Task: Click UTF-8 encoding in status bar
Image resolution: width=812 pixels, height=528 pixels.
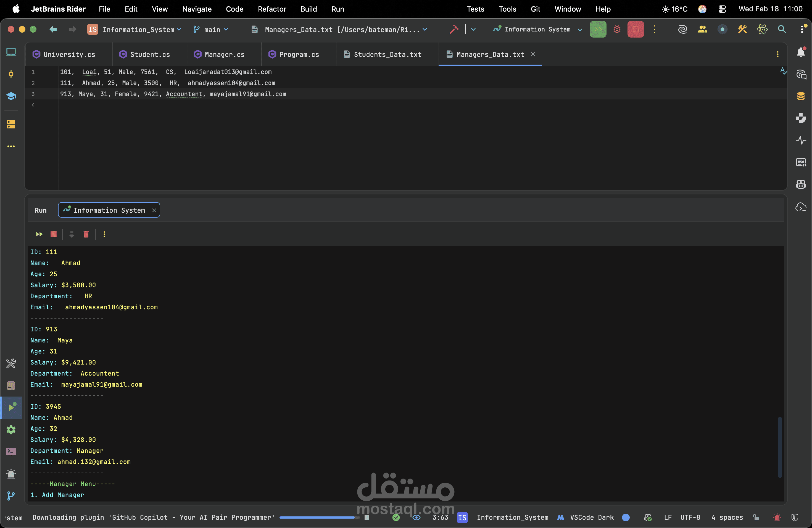Action: pyautogui.click(x=690, y=518)
